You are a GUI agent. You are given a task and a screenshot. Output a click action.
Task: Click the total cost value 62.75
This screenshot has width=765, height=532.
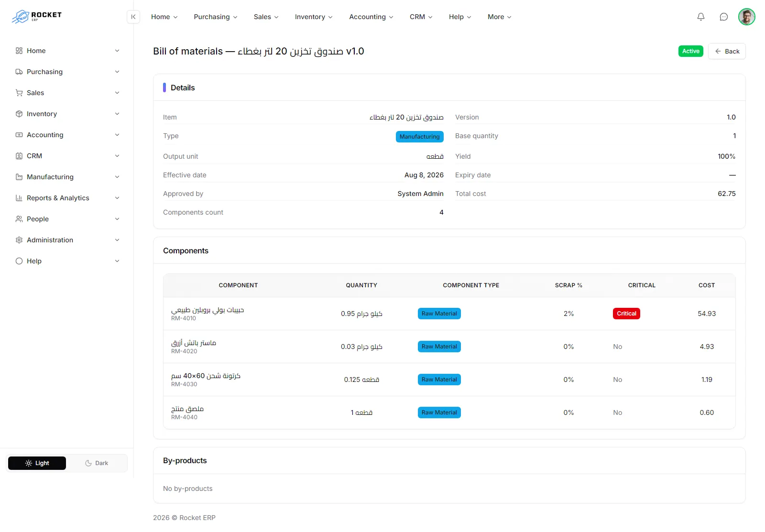point(727,194)
